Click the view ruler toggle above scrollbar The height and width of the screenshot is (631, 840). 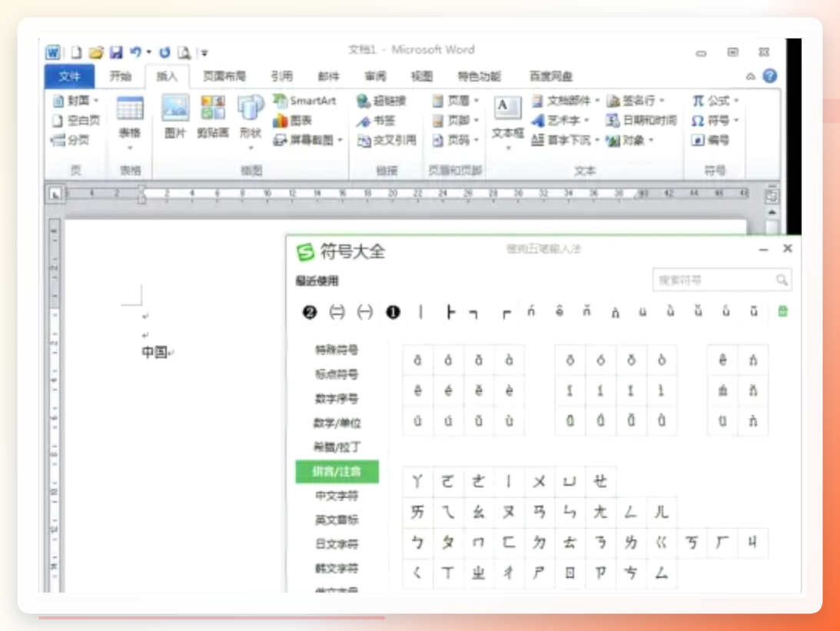pyautogui.click(x=772, y=196)
